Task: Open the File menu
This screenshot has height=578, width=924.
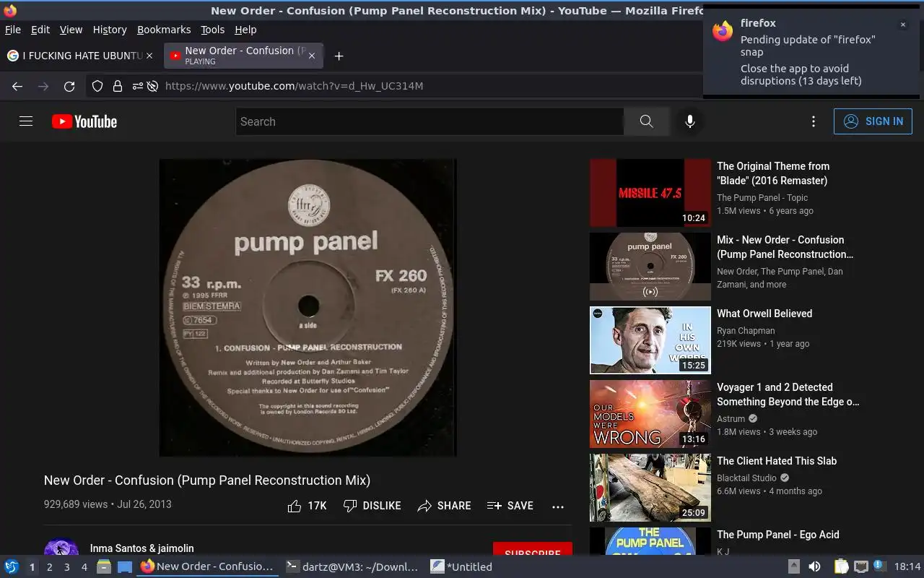Action: point(13,30)
